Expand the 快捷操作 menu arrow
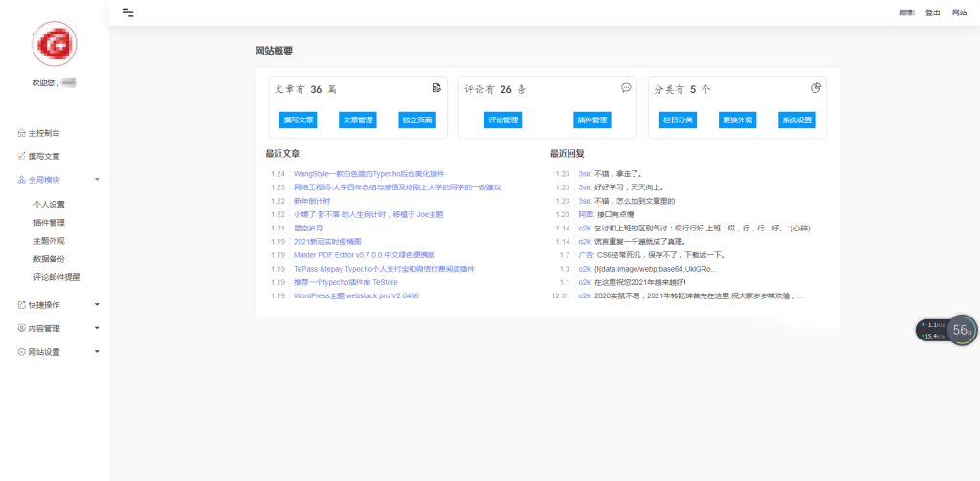Image resolution: width=980 pixels, height=481 pixels. click(x=97, y=305)
